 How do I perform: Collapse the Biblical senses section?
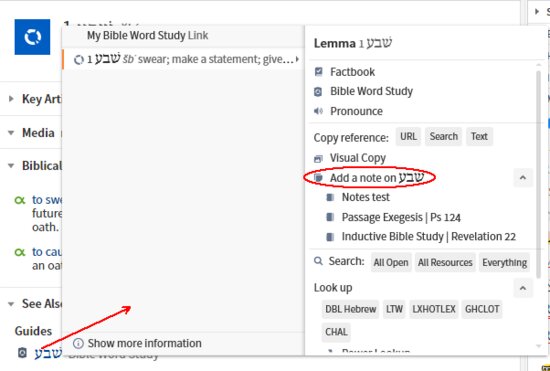11,166
